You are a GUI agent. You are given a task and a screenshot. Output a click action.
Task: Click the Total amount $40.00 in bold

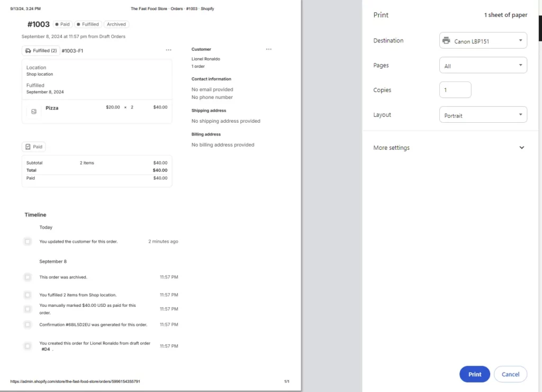pyautogui.click(x=160, y=170)
